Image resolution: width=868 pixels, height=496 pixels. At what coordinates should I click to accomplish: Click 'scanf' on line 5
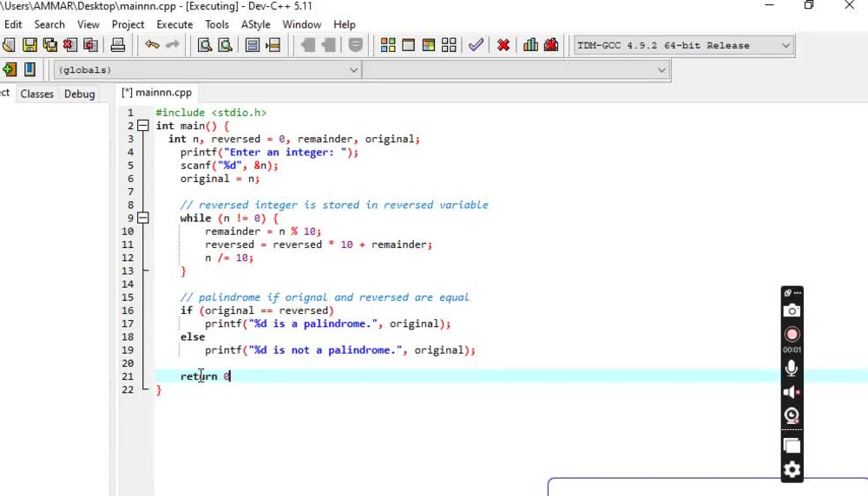195,166
